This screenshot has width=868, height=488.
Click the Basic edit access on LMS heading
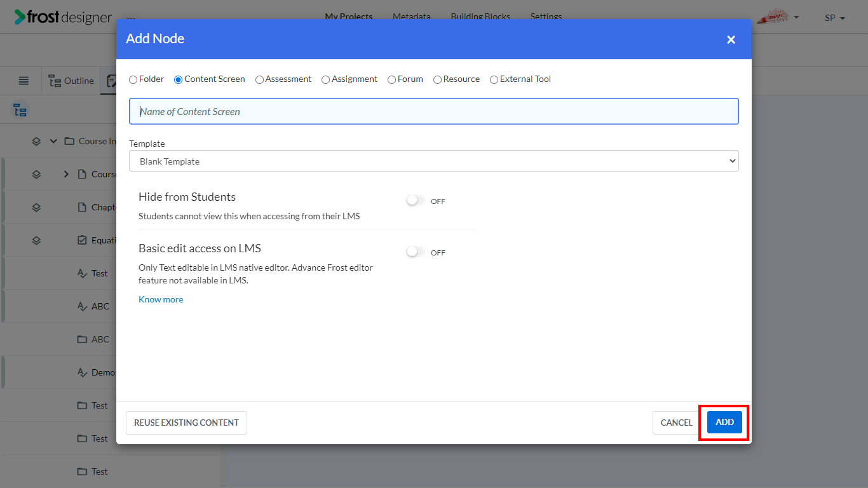click(x=200, y=248)
